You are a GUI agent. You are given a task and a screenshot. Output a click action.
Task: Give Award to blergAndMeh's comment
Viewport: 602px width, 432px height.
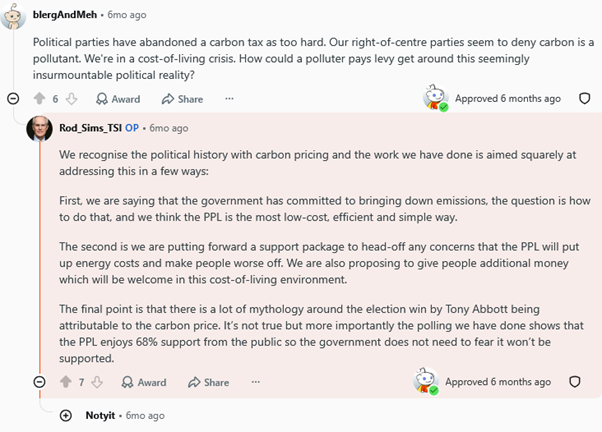pos(118,99)
